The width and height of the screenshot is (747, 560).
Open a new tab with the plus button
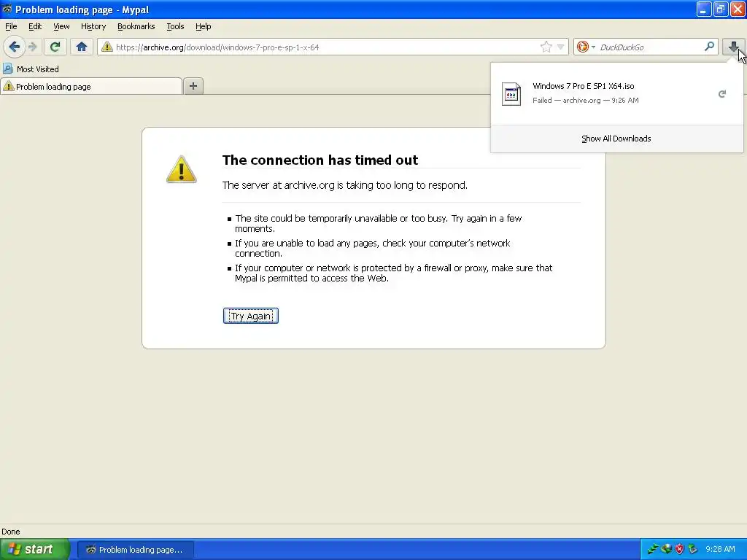[x=193, y=86]
